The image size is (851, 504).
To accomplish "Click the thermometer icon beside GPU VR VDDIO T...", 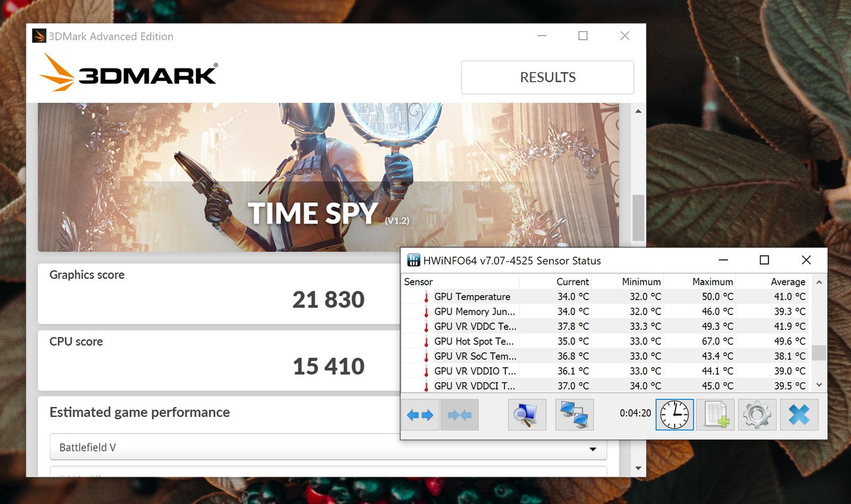I will pos(426,371).
